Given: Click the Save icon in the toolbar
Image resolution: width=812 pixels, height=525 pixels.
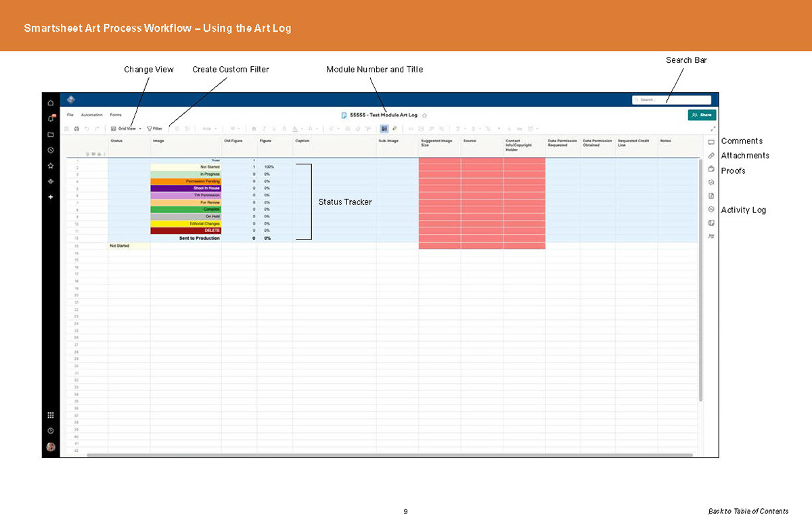Looking at the screenshot, I should [x=66, y=129].
